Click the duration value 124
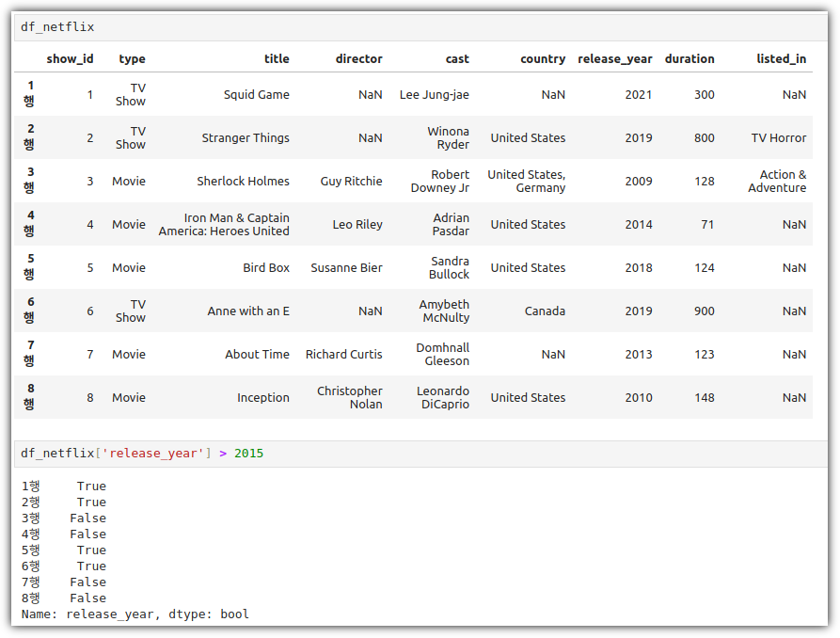 [705, 268]
